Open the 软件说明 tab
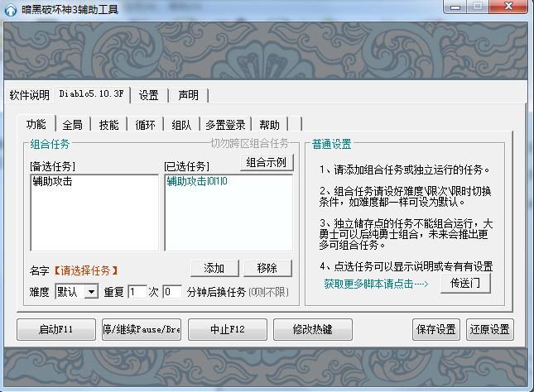This screenshot has width=534, height=392. pyautogui.click(x=29, y=95)
